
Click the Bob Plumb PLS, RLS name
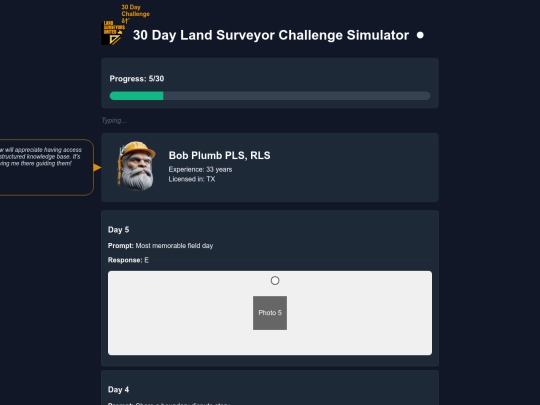coord(219,155)
